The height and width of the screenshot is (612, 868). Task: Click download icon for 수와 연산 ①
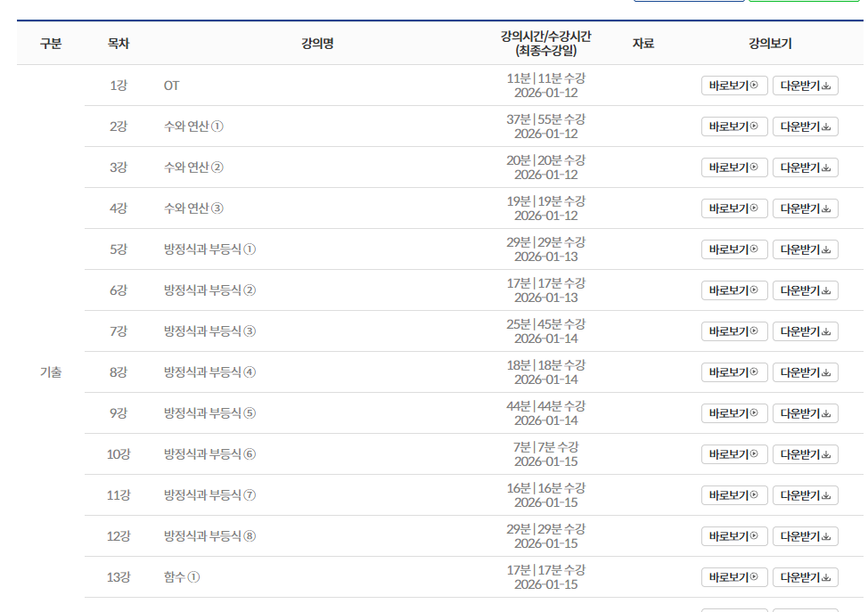tap(826, 126)
